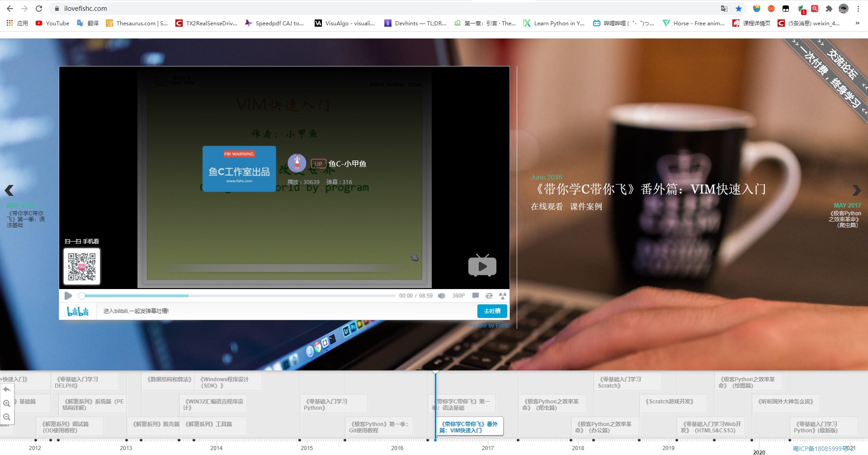
Task: Open the 课程详情页 bookmark
Action: tap(751, 23)
